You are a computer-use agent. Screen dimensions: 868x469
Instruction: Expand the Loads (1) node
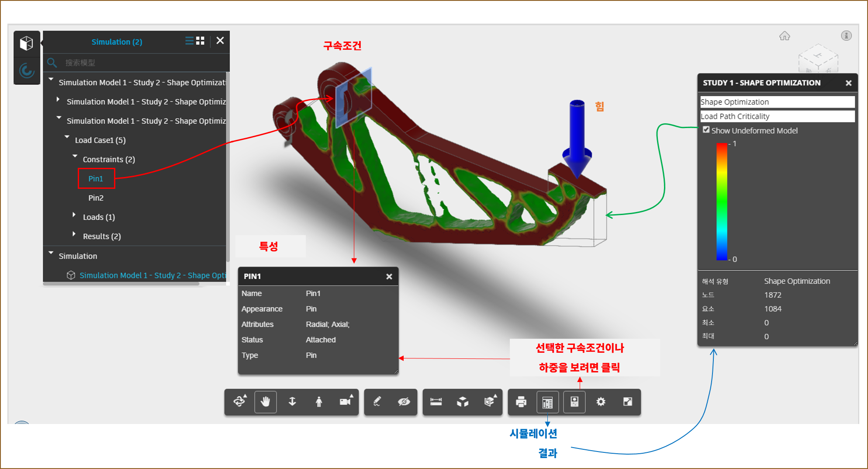(x=74, y=215)
